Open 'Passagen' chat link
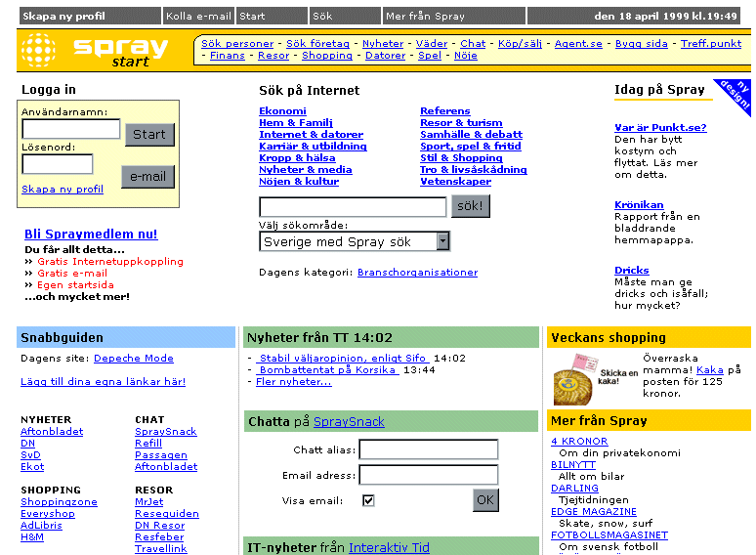This screenshot has height=555, width=756. pos(161,454)
